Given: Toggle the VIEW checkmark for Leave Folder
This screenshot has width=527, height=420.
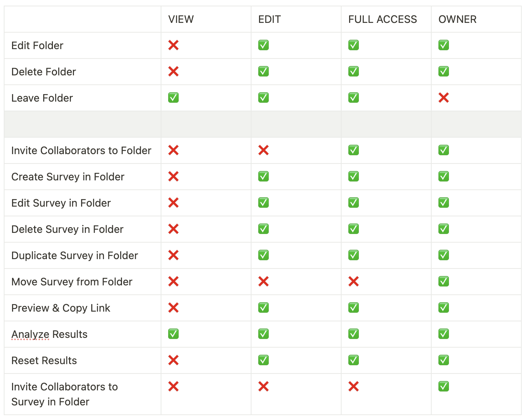Looking at the screenshot, I should 173,97.
